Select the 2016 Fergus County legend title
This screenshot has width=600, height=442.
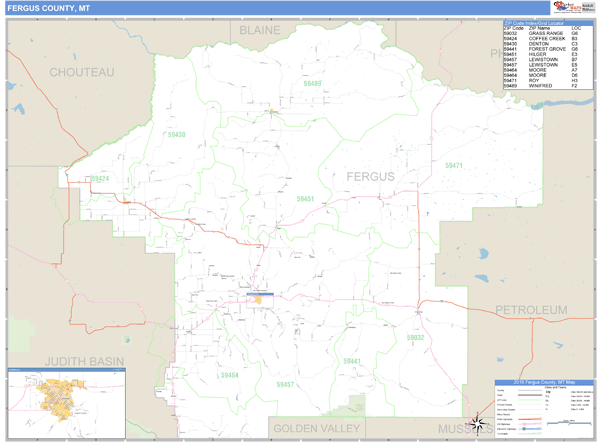pyautogui.click(x=543, y=383)
